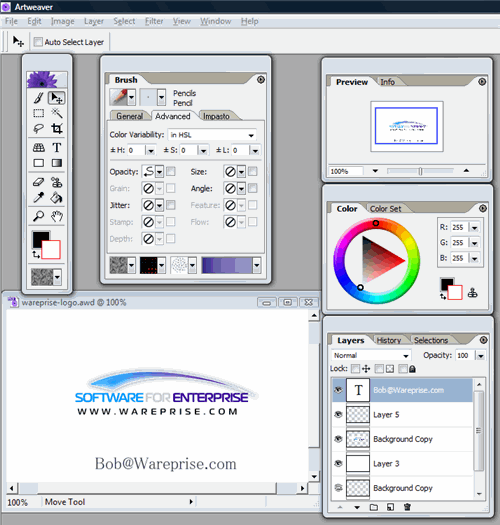Pick the Eraser tool

pyautogui.click(x=39, y=182)
